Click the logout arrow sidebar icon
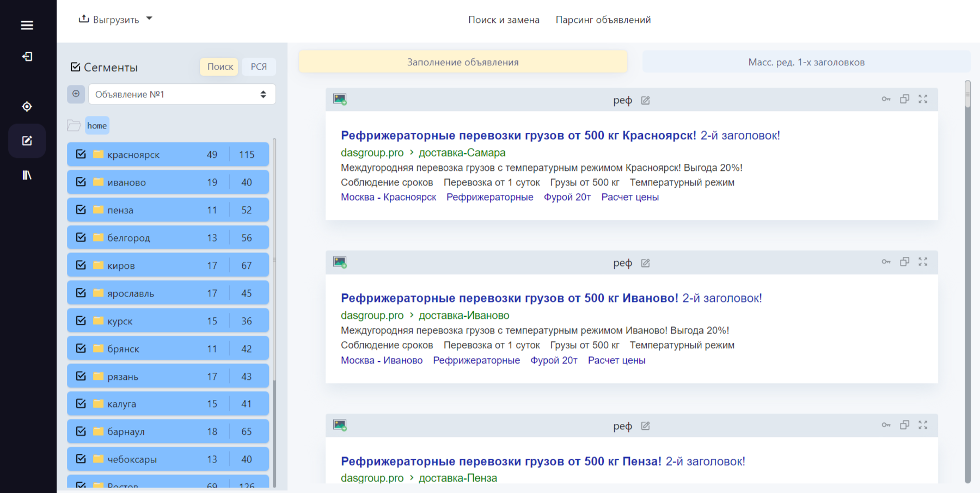Screen dimensions: 980x493 [x=27, y=57]
